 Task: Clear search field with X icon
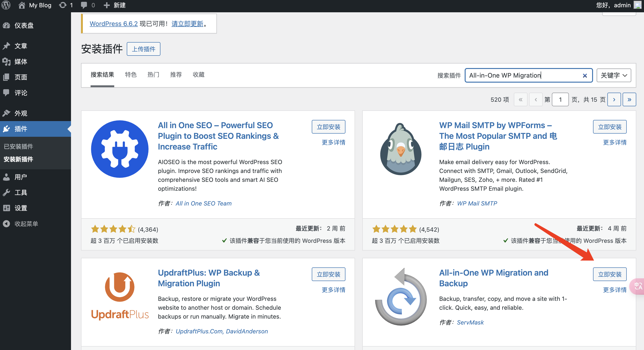(x=585, y=76)
